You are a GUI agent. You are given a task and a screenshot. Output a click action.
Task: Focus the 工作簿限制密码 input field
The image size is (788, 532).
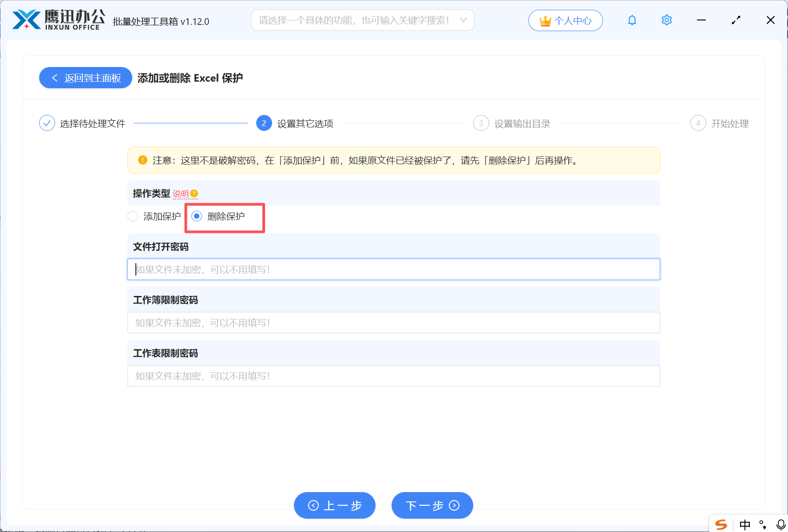(x=393, y=323)
